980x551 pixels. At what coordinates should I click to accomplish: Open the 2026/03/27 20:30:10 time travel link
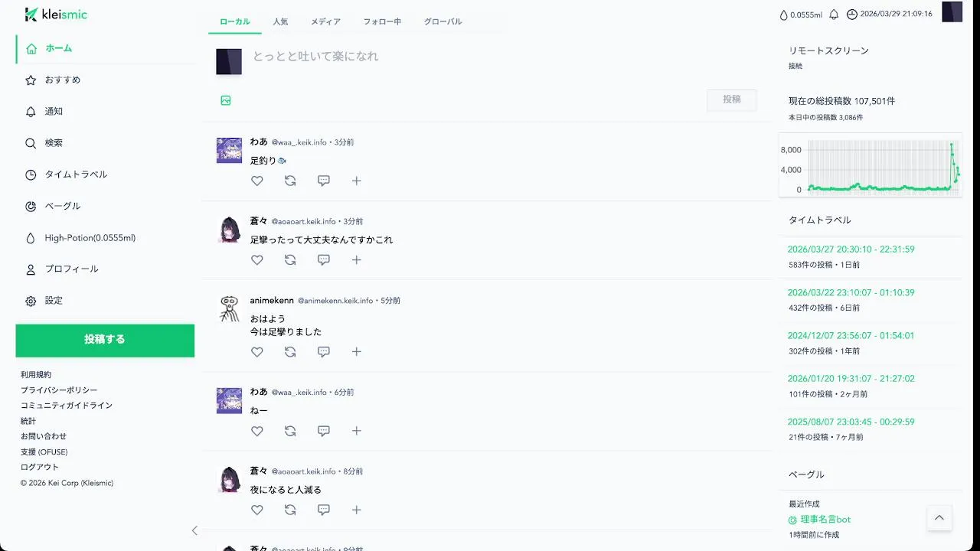tap(851, 249)
